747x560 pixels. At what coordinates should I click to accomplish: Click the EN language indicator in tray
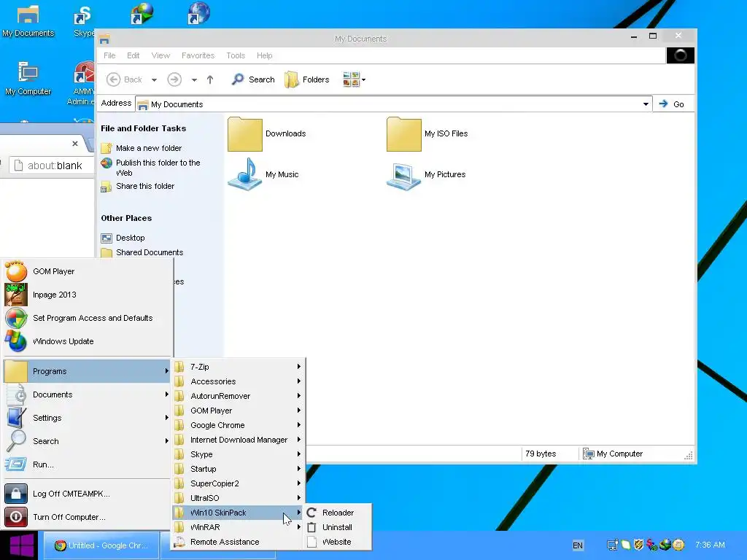pyautogui.click(x=578, y=545)
